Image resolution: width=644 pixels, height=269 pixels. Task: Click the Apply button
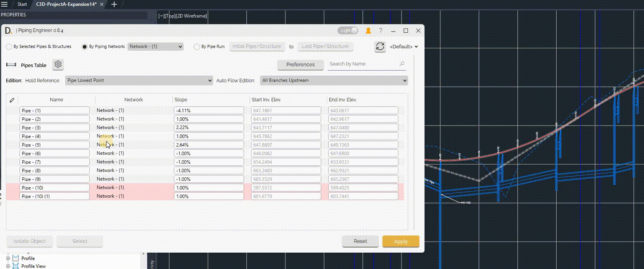click(x=401, y=241)
